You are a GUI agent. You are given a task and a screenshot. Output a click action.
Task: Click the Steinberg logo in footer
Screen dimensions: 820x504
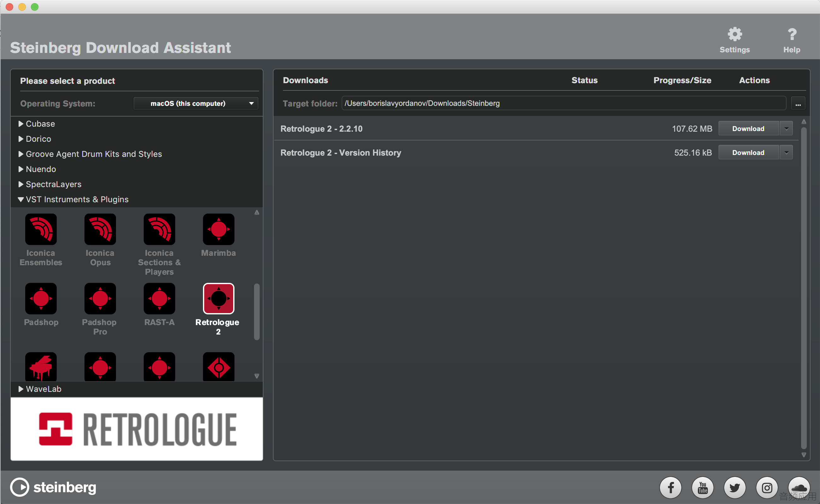click(53, 487)
